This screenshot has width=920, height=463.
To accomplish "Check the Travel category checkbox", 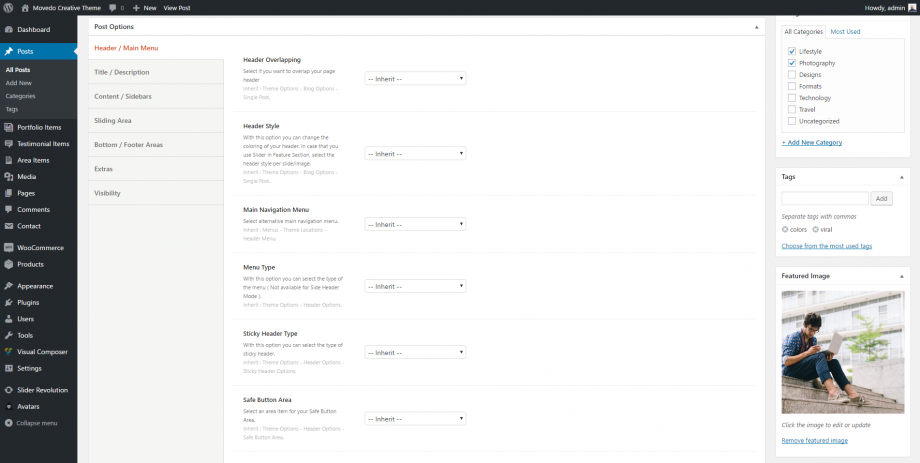I will (792, 109).
